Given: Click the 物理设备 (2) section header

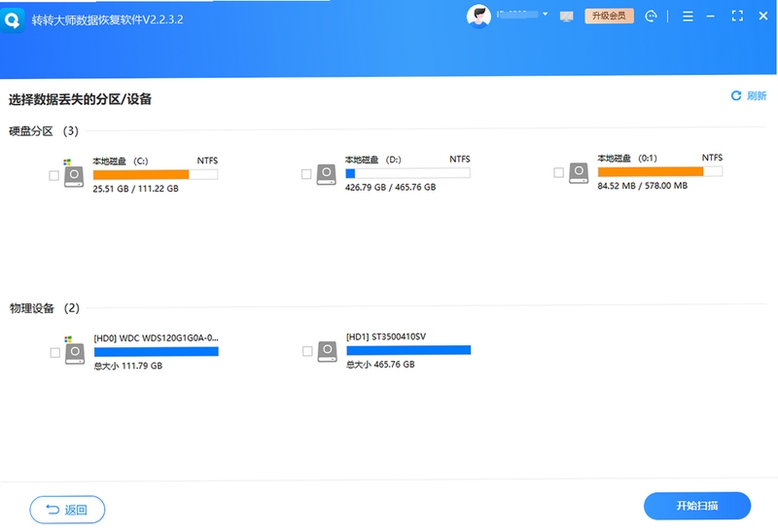Looking at the screenshot, I should (x=44, y=308).
